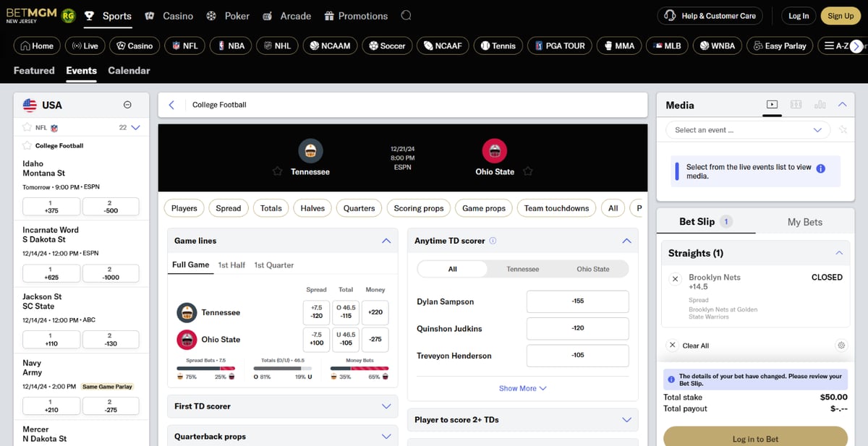Collapse USA section with minus icon
The width and height of the screenshot is (868, 446).
pyautogui.click(x=127, y=105)
